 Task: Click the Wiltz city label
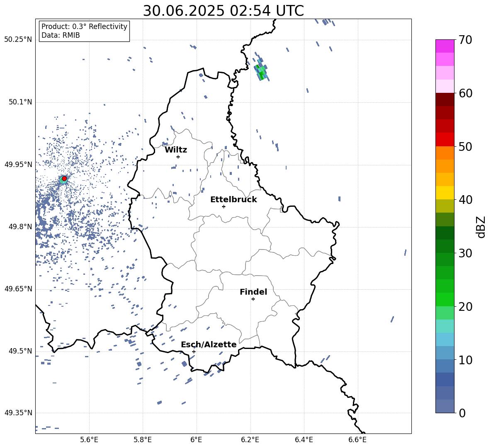(x=176, y=150)
